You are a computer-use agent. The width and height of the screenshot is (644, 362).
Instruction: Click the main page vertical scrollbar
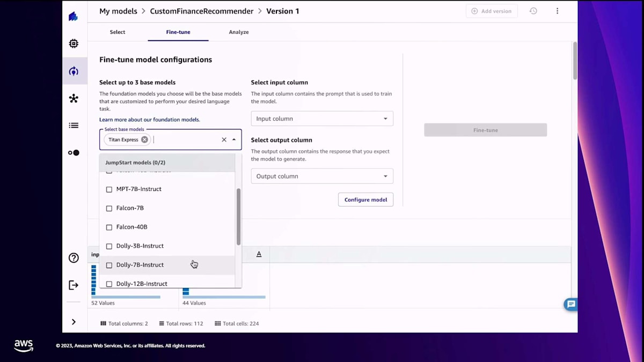tap(575, 61)
